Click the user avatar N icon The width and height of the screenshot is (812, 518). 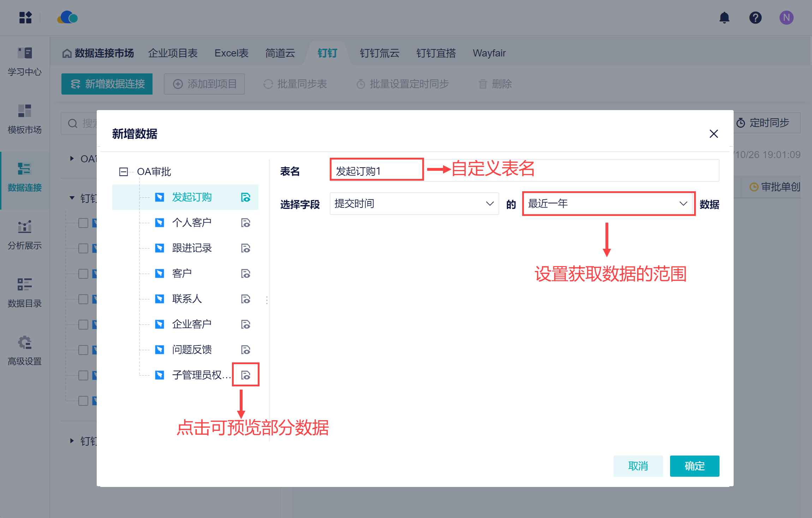coord(786,18)
